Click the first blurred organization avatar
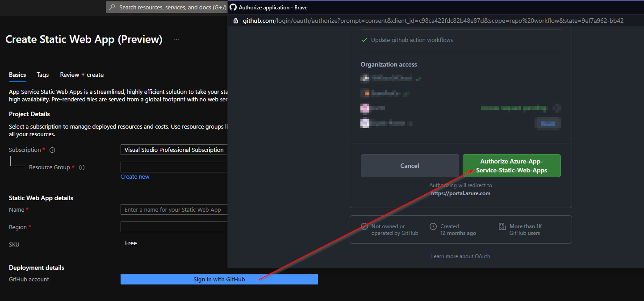 (365, 79)
